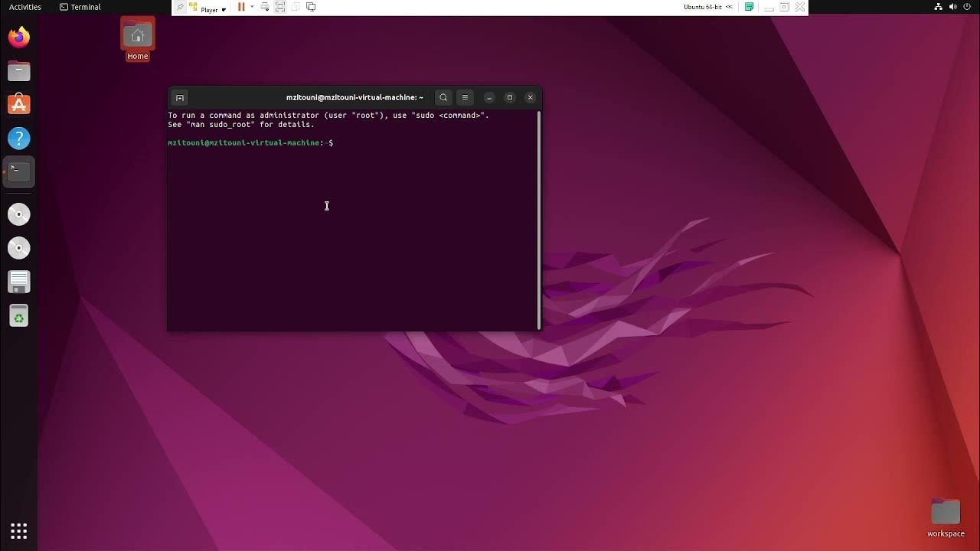The image size is (980, 551).
Task: Open the floppy drive icon in dock
Action: coord(19,282)
